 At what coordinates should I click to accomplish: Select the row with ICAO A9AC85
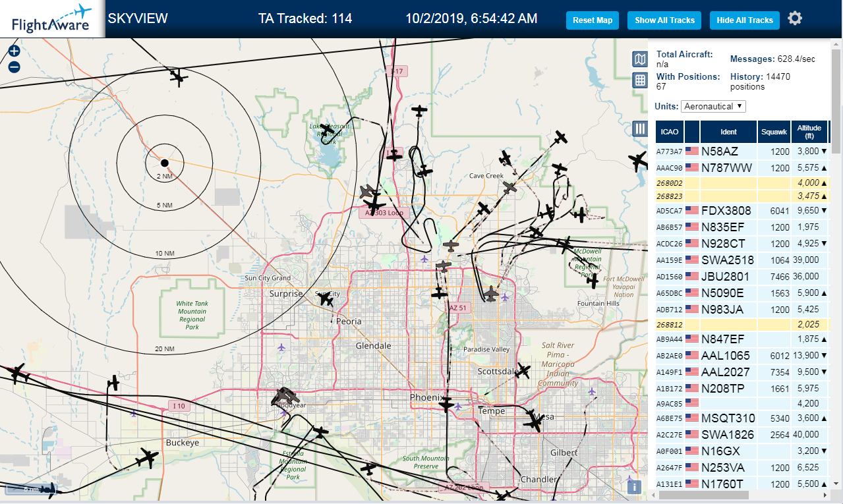tap(741, 403)
